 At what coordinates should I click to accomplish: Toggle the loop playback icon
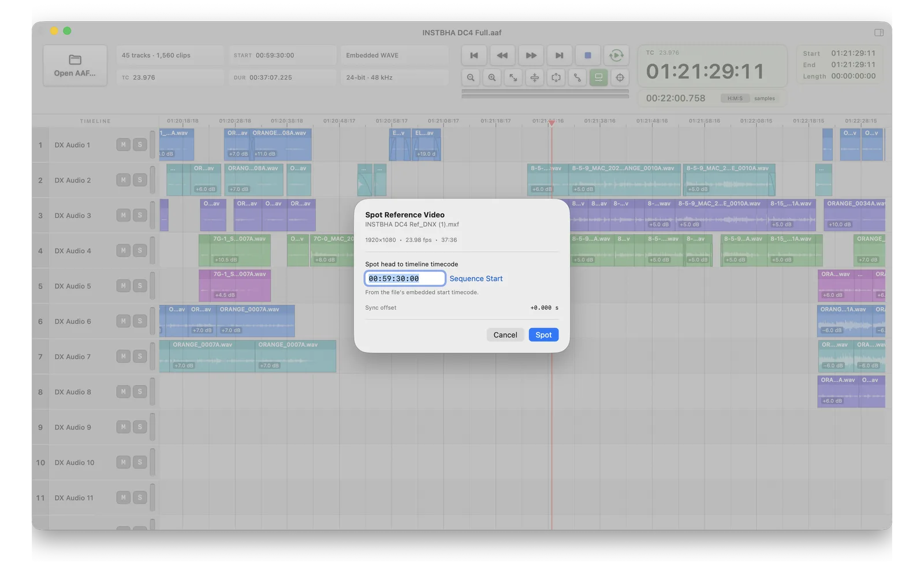[x=616, y=55]
